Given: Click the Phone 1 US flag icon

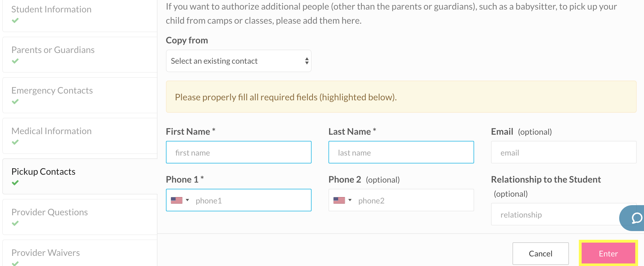Looking at the screenshot, I should [x=177, y=200].
